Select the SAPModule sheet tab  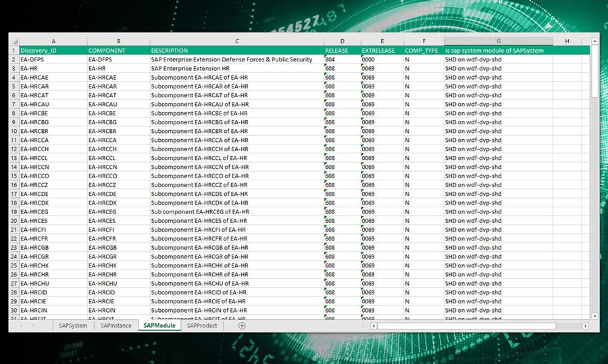159,326
